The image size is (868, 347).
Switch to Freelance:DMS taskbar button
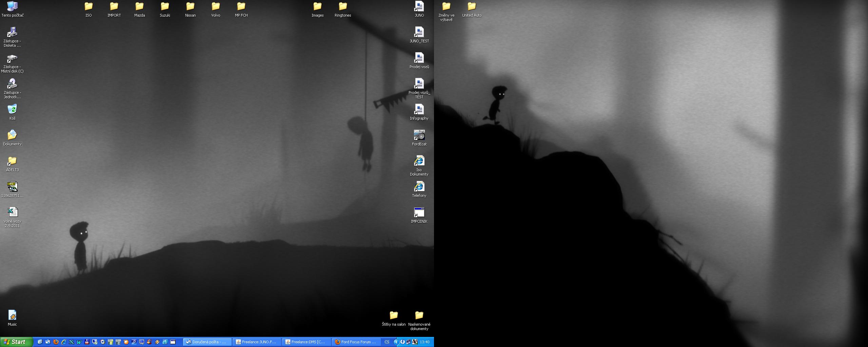[306, 342]
